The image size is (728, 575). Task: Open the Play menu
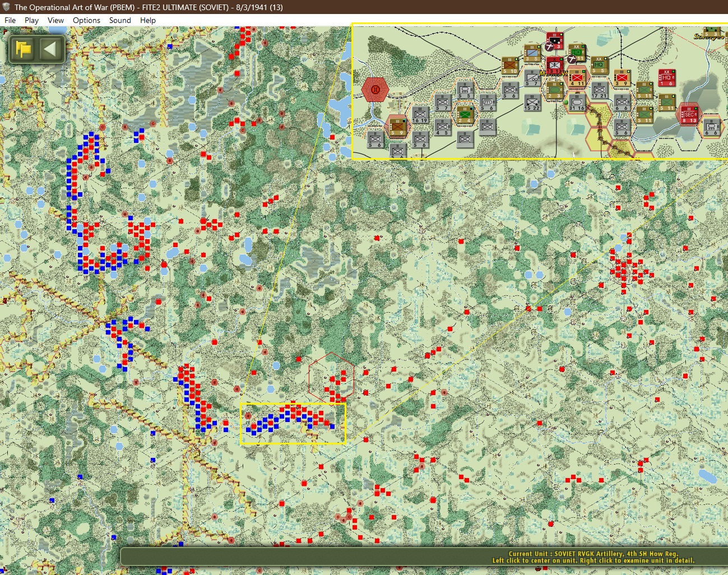31,20
